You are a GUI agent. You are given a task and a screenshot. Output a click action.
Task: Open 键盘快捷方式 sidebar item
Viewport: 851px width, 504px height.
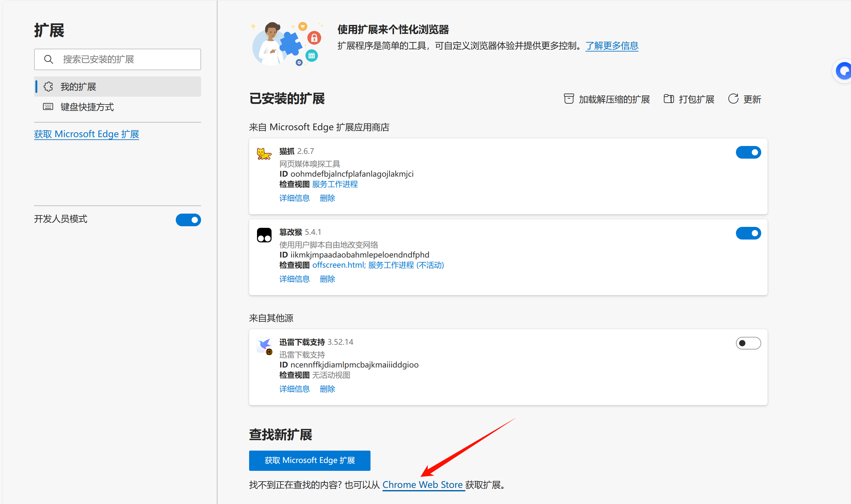pos(87,107)
